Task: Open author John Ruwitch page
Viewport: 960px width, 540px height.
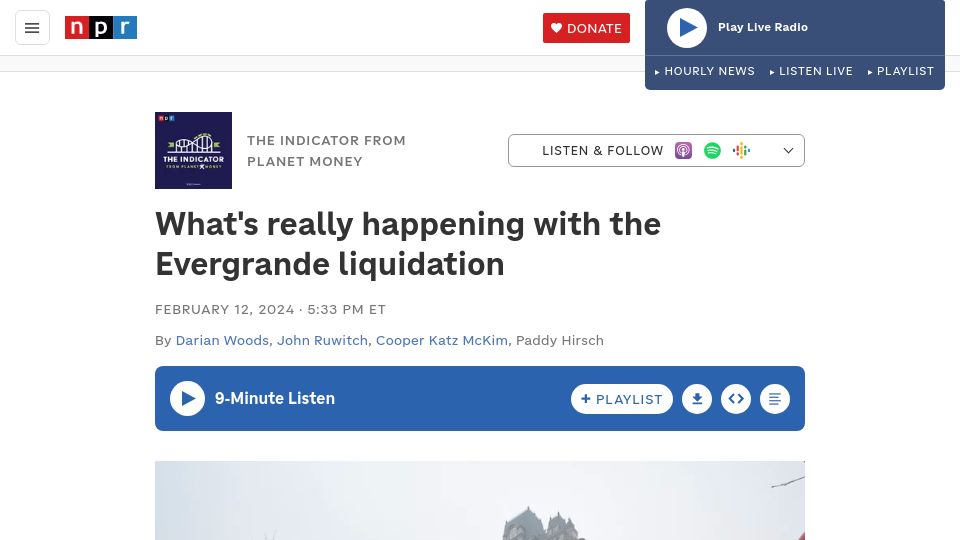Action: coord(322,340)
